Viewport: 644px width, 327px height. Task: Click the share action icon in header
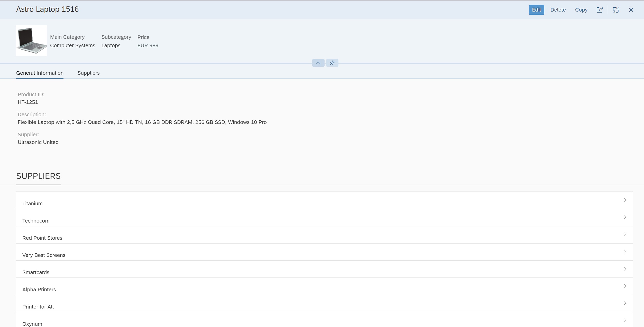click(600, 10)
